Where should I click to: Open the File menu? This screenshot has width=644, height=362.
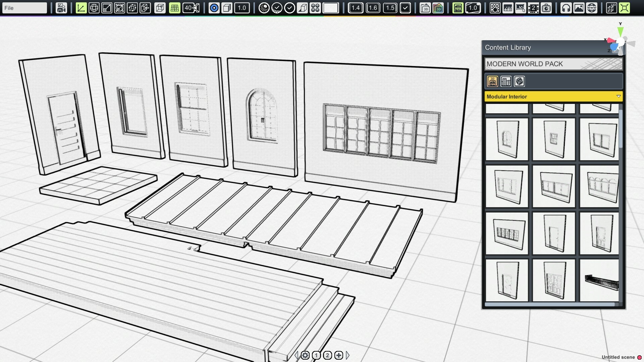coord(23,8)
